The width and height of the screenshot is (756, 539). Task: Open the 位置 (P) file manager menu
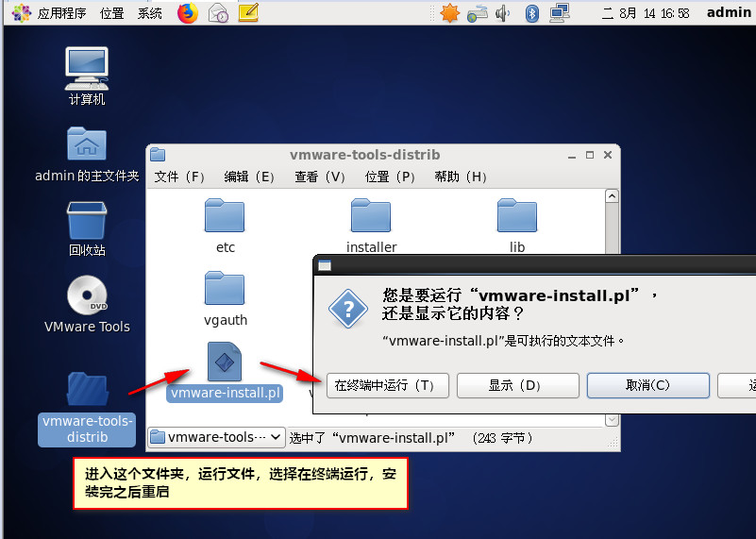click(390, 177)
